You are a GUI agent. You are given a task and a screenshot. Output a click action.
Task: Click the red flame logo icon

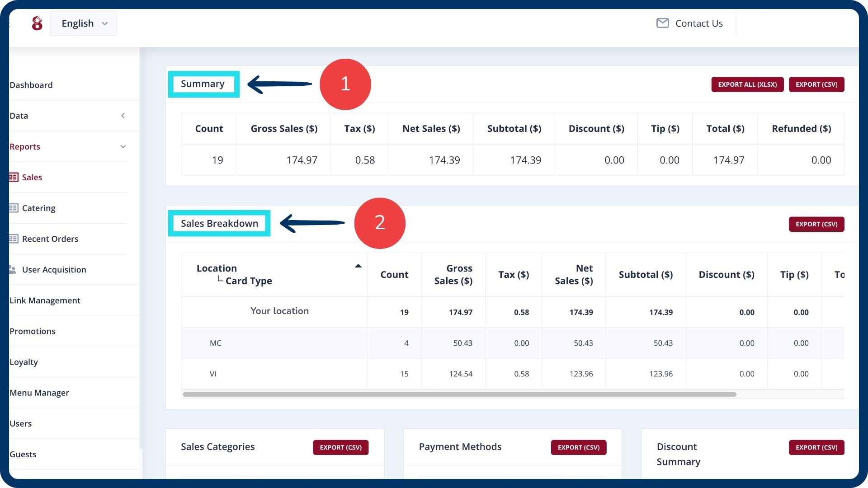(x=37, y=23)
